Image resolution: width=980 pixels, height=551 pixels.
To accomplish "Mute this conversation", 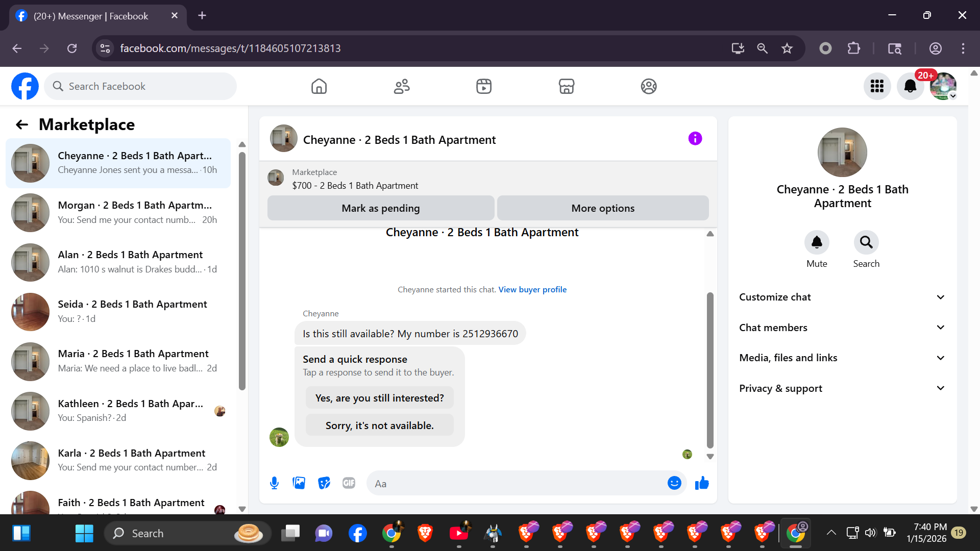I will (x=817, y=242).
